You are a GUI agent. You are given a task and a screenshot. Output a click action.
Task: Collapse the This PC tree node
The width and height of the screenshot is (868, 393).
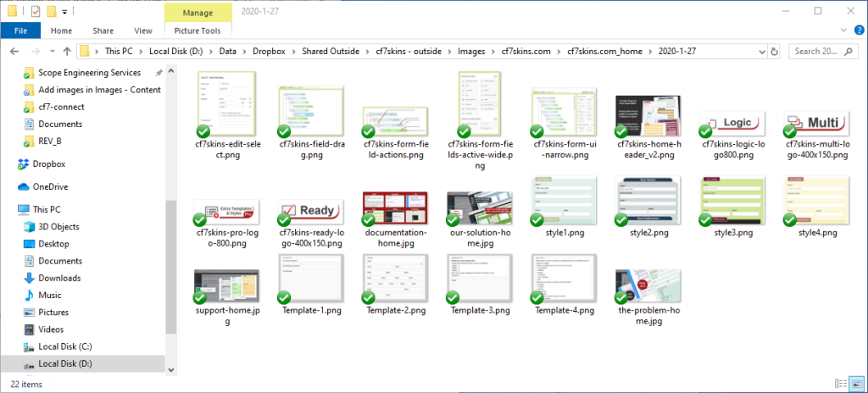[x=9, y=209]
